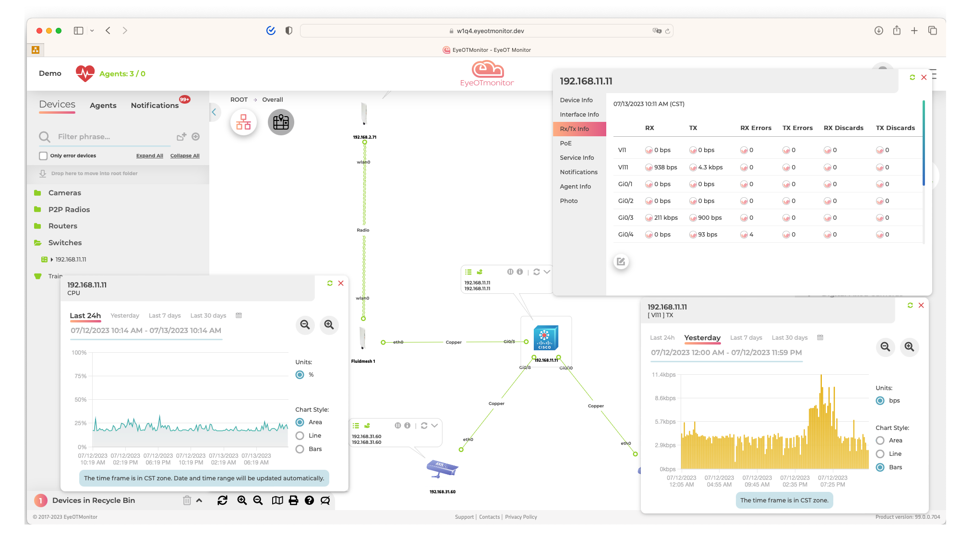Click zoom-in magnifier on CPU chart

[329, 325]
